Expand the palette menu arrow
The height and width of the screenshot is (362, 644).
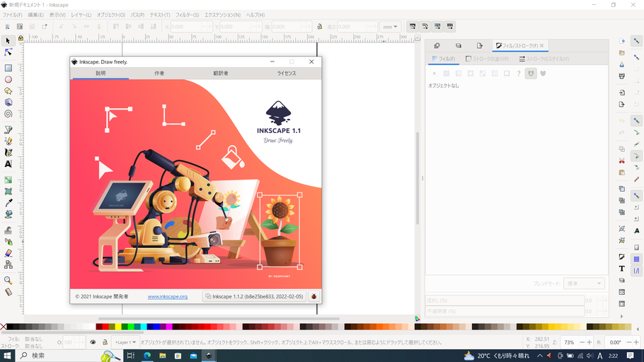click(638, 329)
